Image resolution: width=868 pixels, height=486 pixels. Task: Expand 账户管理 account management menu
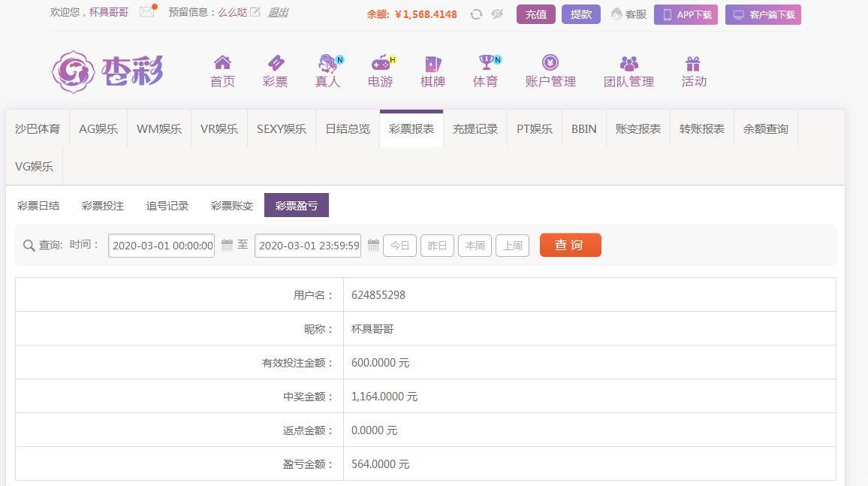[550, 71]
